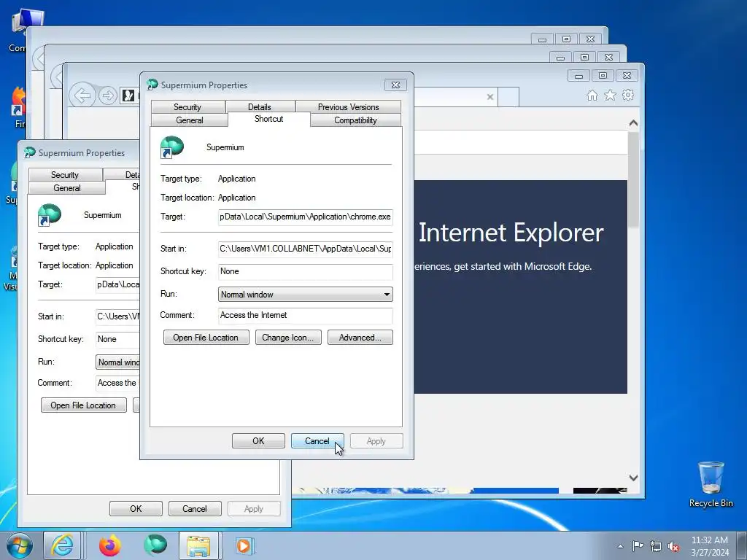The height and width of the screenshot is (560, 747).
Task: Click the Supermium shortcut icon in front dialog
Action: coord(172,147)
